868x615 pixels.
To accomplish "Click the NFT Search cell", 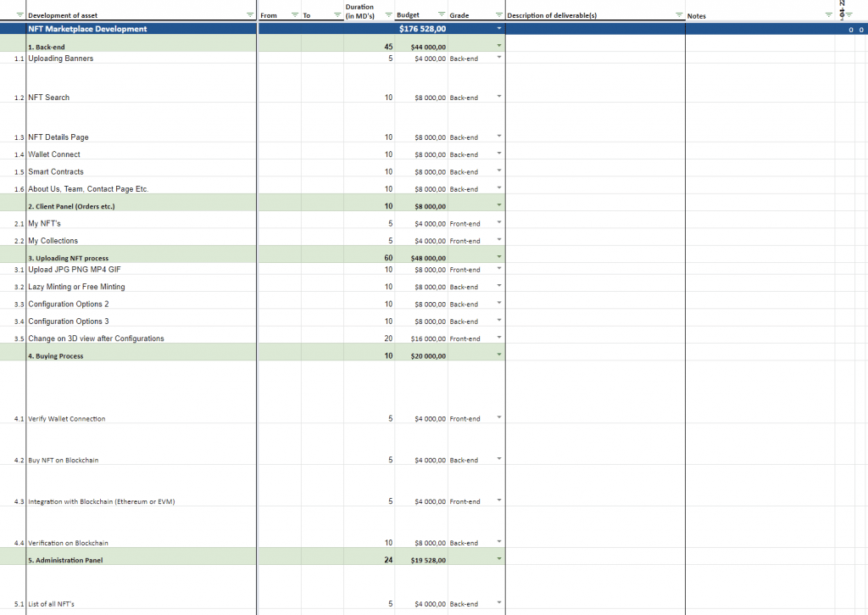I will pos(142,83).
